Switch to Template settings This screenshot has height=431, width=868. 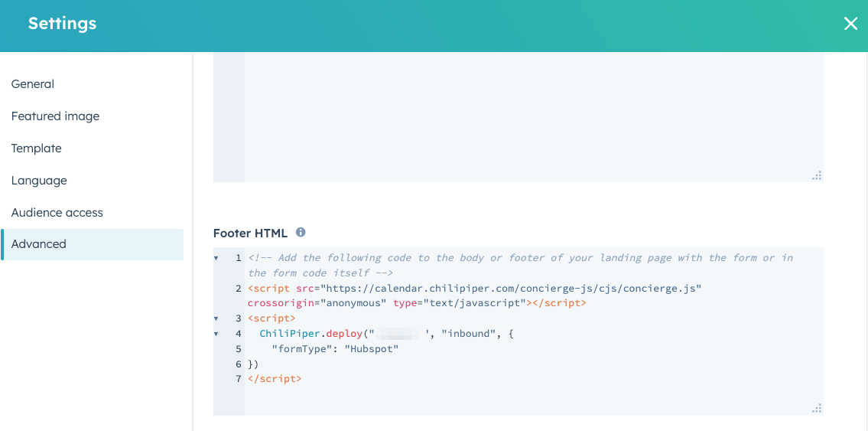(37, 149)
